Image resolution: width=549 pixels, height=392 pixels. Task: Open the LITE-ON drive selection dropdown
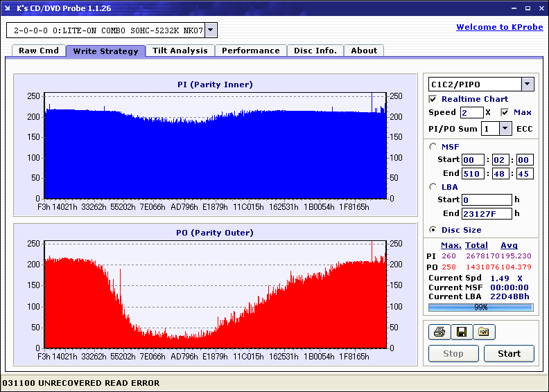coord(211,30)
